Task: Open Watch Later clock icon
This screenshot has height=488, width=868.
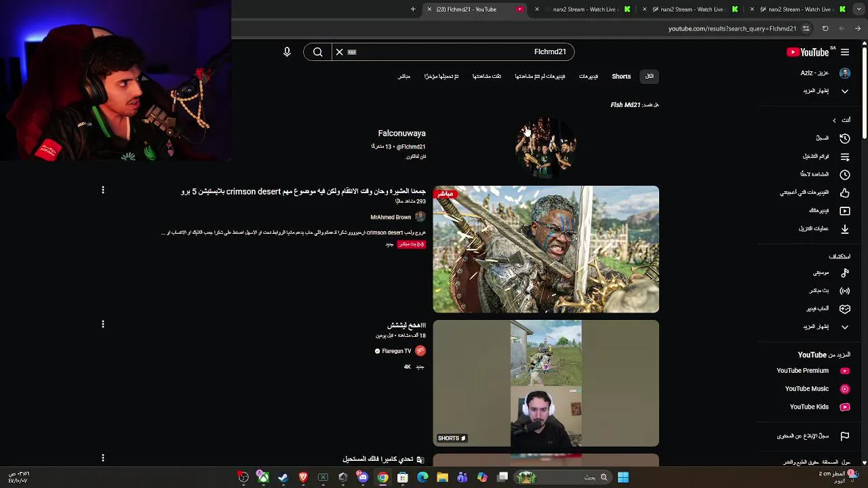Action: point(845,175)
